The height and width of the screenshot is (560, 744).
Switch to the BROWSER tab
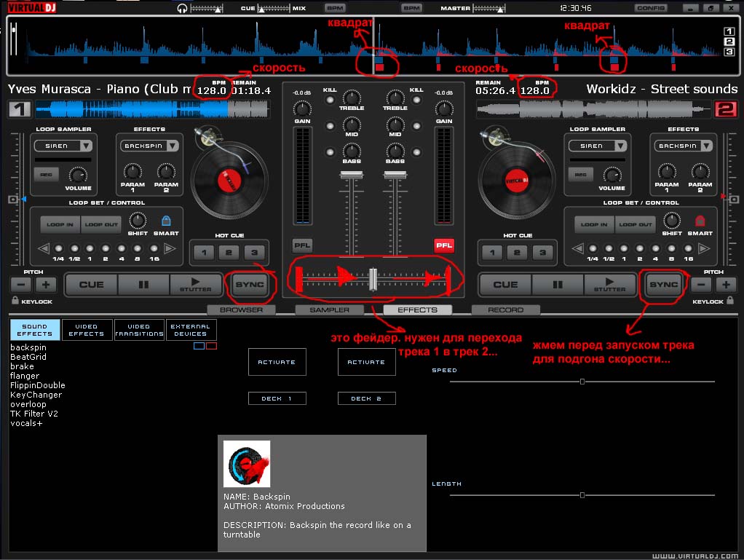(241, 310)
